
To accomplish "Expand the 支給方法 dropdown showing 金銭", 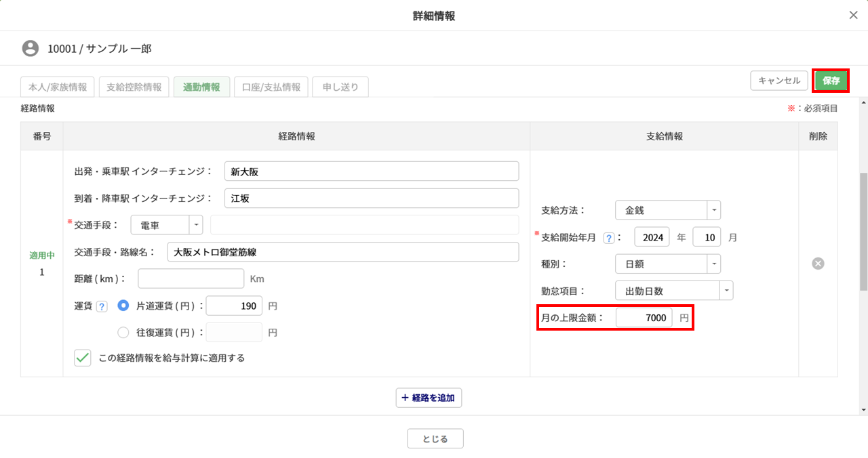I will pos(667,210).
